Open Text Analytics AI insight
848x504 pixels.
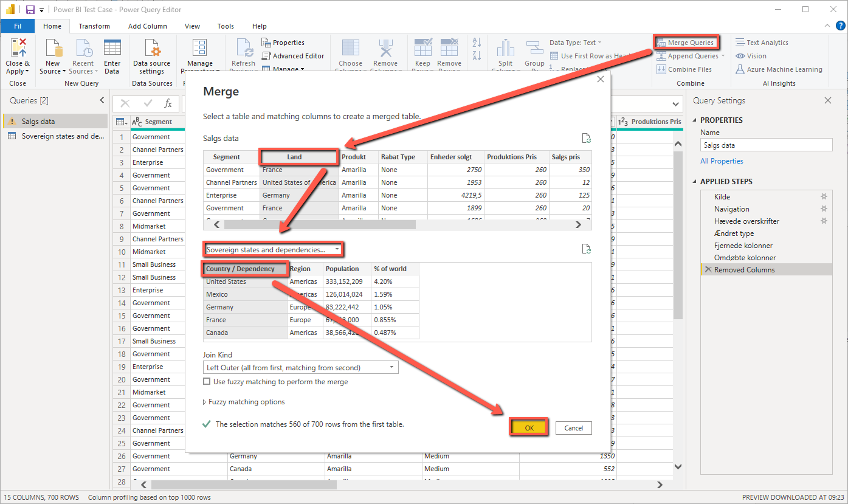point(762,43)
